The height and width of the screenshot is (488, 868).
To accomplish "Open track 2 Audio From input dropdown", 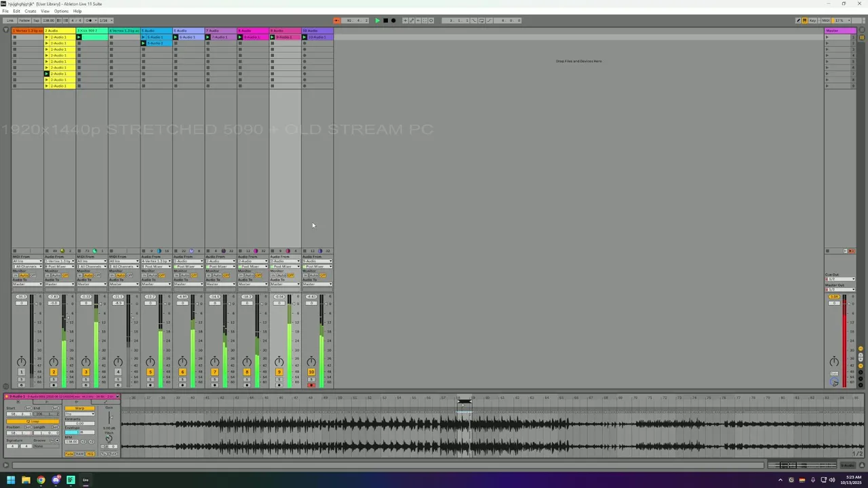I will [x=60, y=261].
